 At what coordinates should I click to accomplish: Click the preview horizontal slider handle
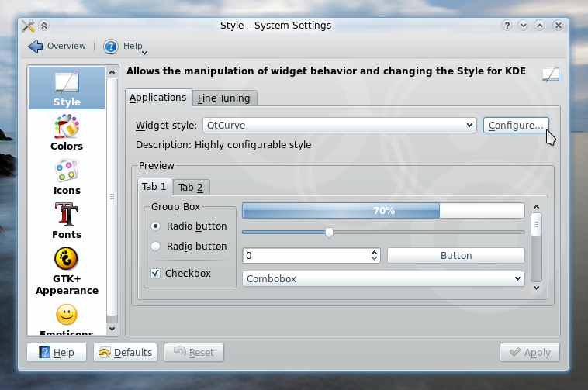click(329, 233)
